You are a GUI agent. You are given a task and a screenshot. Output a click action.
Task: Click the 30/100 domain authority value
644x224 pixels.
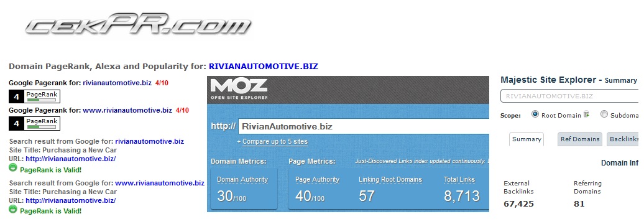pyautogui.click(x=232, y=196)
